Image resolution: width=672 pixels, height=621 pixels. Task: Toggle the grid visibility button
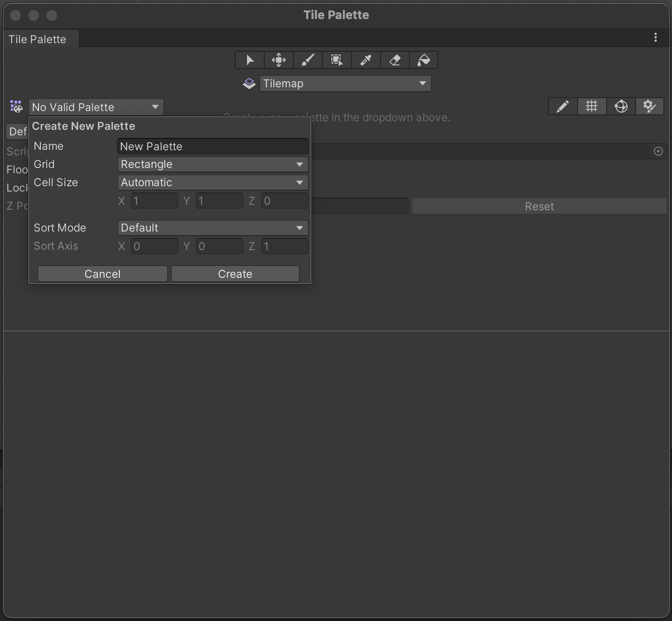(592, 107)
